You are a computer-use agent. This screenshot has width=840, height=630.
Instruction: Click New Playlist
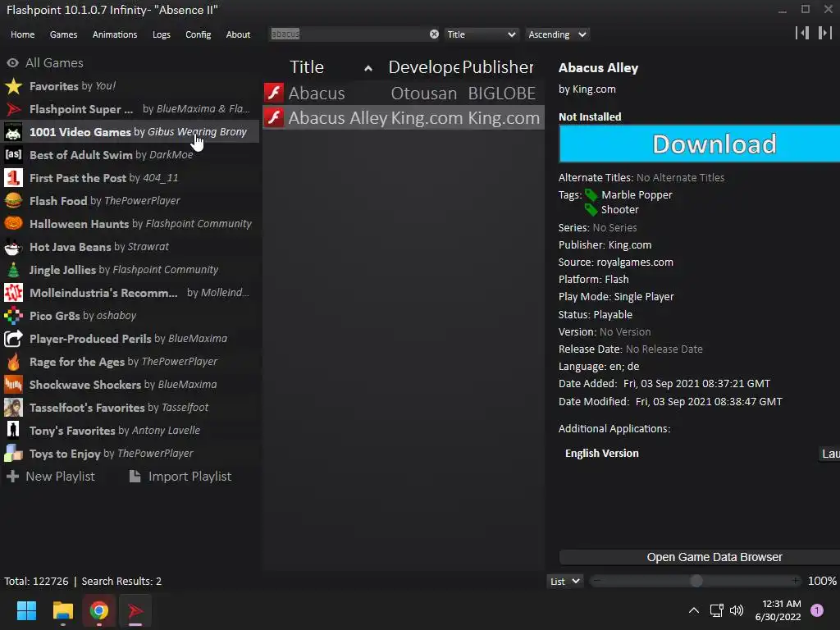(x=50, y=477)
